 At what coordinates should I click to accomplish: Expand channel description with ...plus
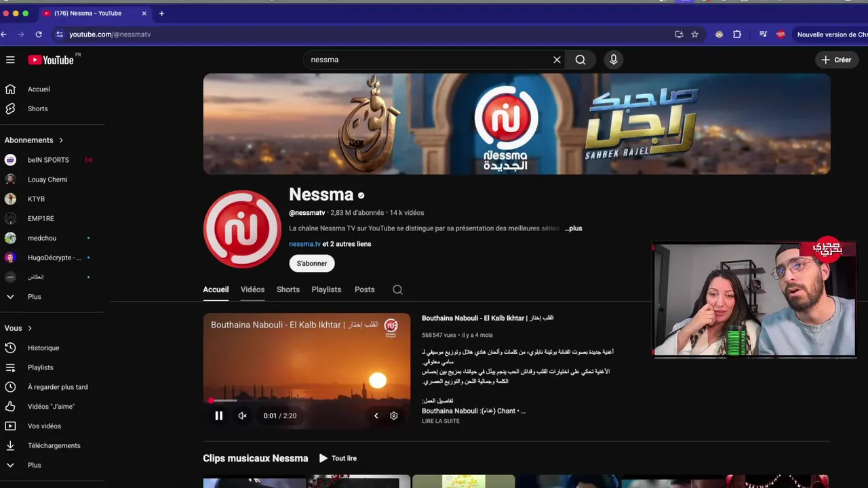click(x=573, y=228)
